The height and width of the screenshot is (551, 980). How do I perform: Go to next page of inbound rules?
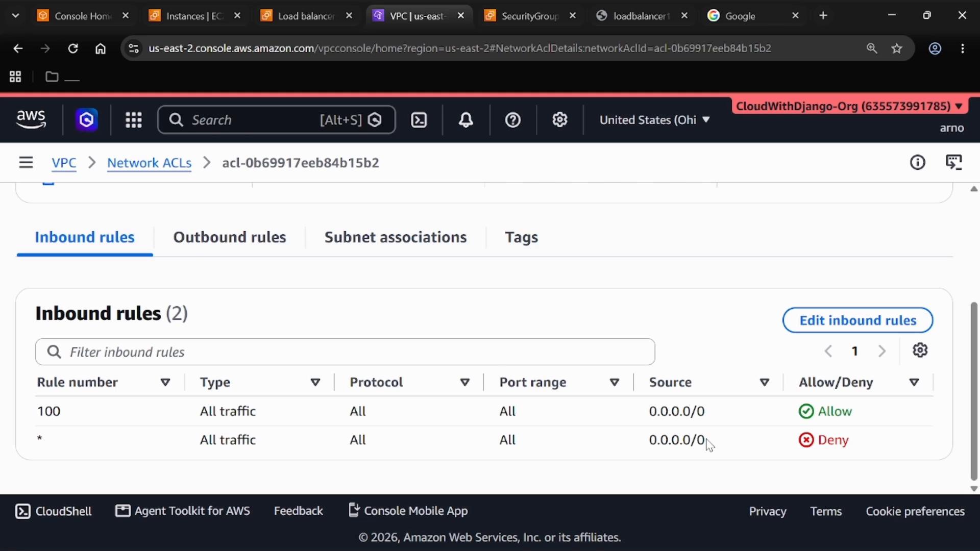[881, 351]
